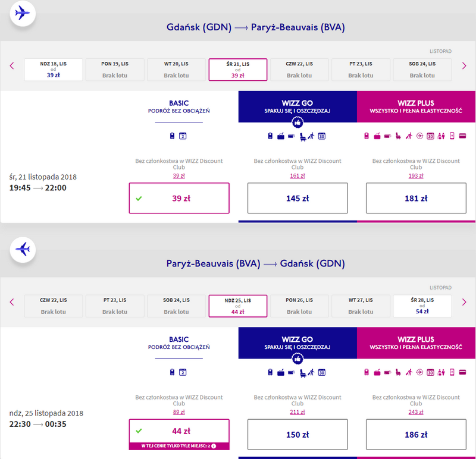Select return WIZZ GO fare 150 zł
476x459 pixels.
297,435
